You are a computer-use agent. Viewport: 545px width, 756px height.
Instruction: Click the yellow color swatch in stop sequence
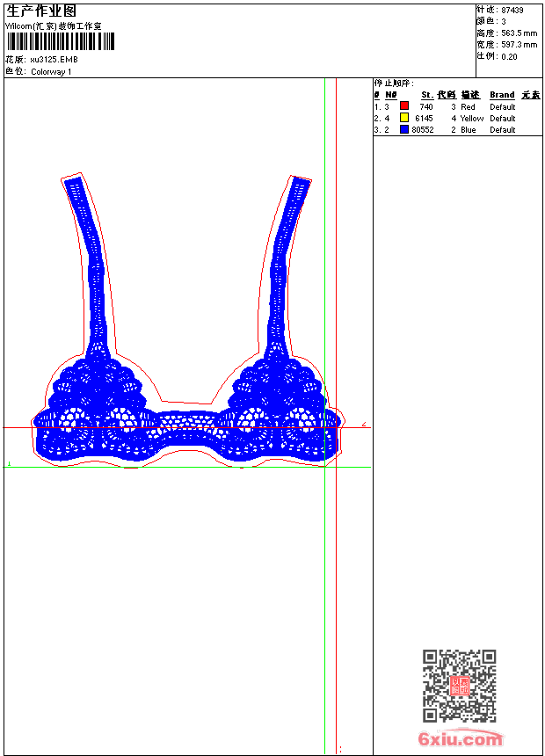(x=404, y=118)
